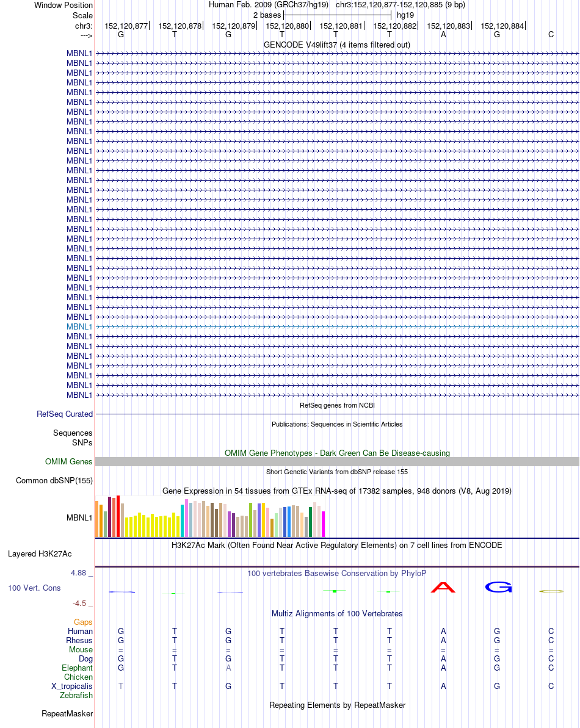The height and width of the screenshot is (728, 580).
Task: Click the Common dbSNP(155) track label
Action: [x=54, y=480]
